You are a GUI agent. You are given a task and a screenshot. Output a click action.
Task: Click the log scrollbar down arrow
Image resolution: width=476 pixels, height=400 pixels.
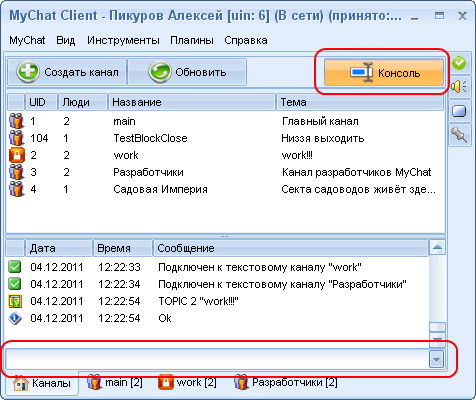click(437, 339)
